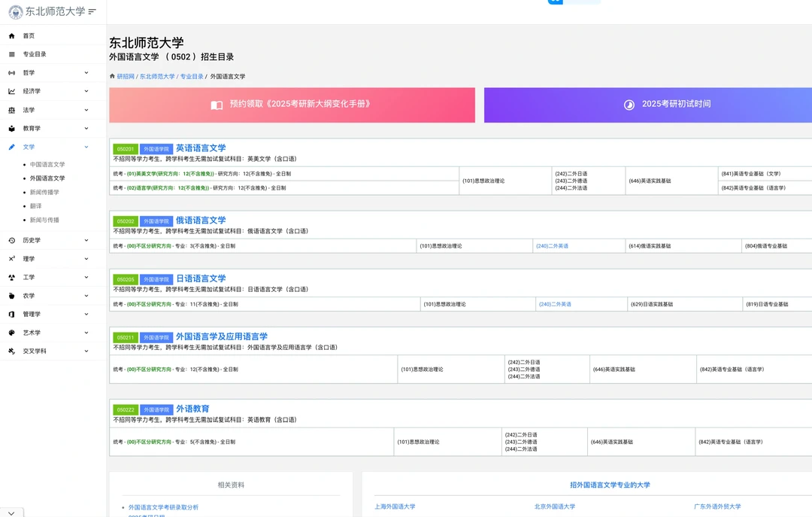Screen dimensions: 812x517
Task: Click the book icon on pink banner
Action: point(217,105)
